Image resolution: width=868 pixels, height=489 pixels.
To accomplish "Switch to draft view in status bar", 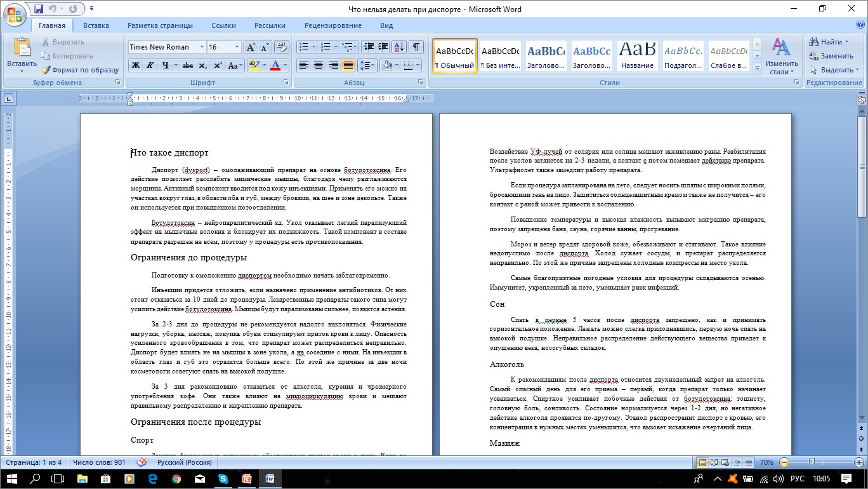I will click(749, 462).
